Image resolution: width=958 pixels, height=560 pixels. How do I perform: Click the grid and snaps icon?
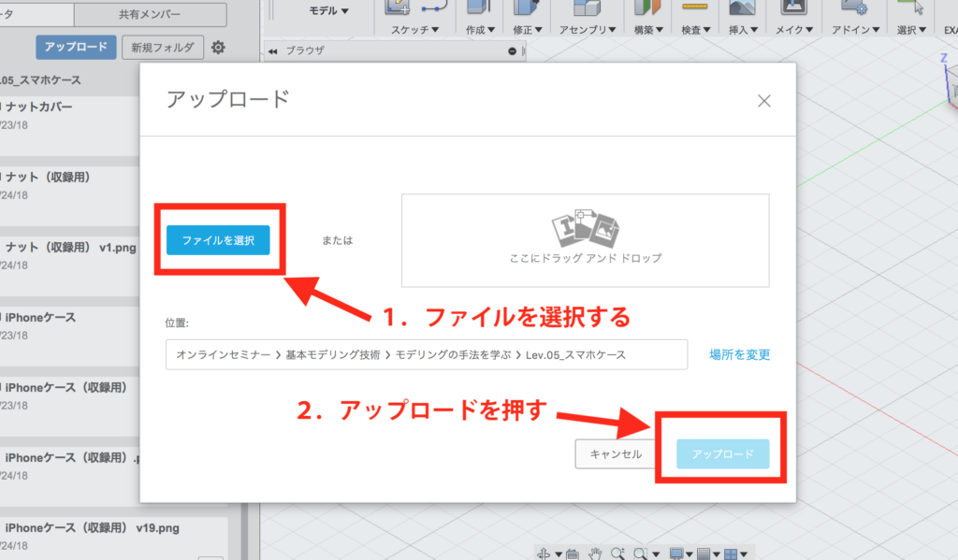[x=704, y=553]
